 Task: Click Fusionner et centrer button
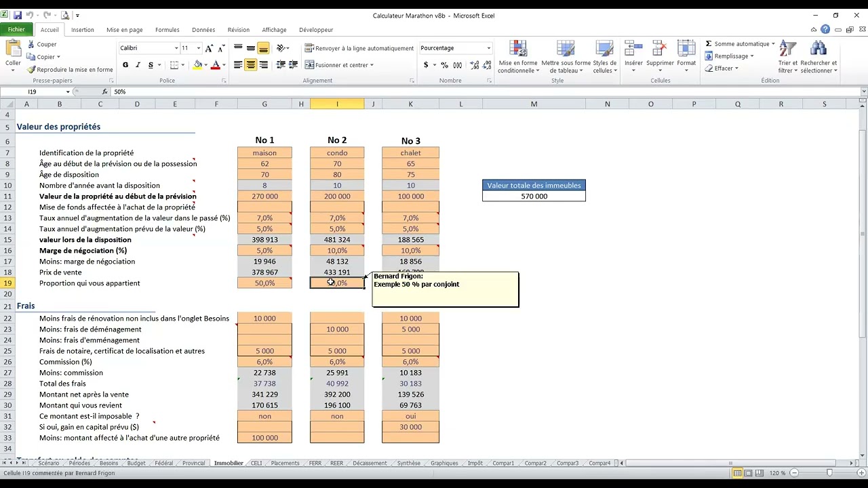[336, 65]
